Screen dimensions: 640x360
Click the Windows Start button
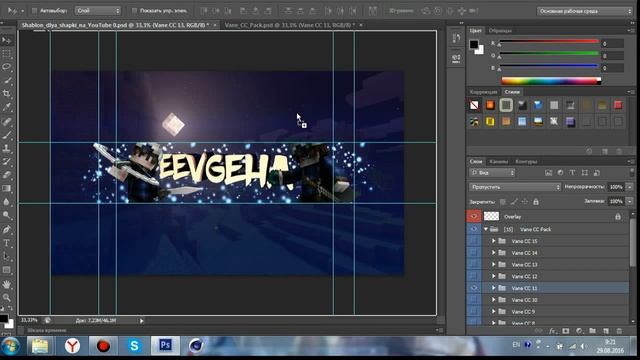[11, 346]
